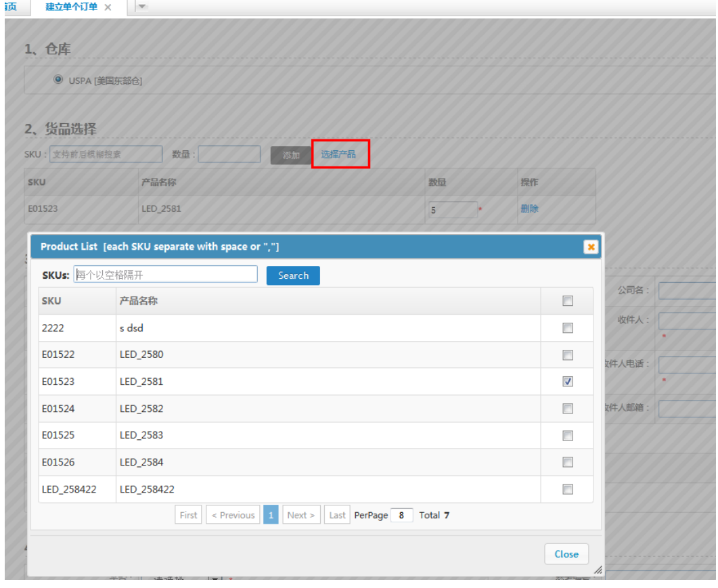
Task: Close the 建立单个订单 tab via X
Action: 108,7
